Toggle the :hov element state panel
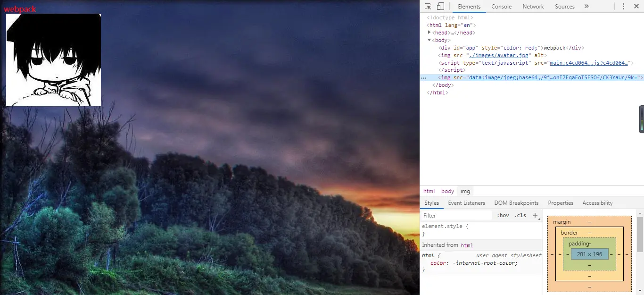The image size is (644, 295). coord(503,216)
